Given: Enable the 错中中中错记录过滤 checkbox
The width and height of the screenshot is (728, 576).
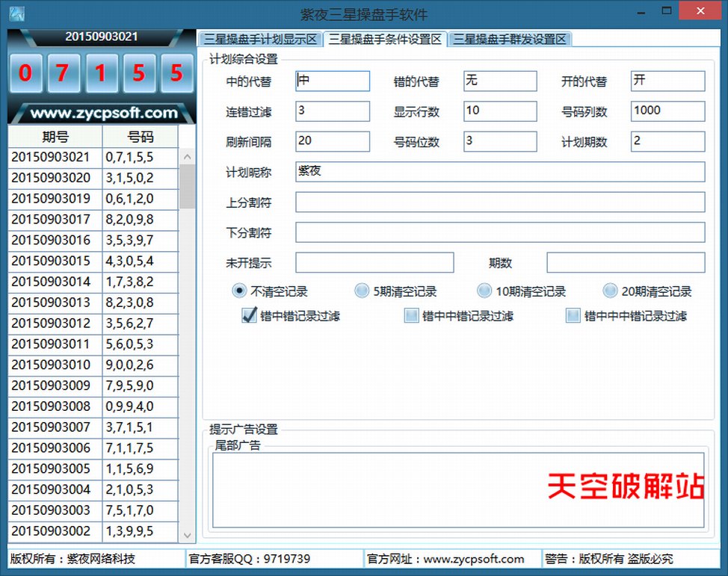Looking at the screenshot, I should [x=573, y=316].
